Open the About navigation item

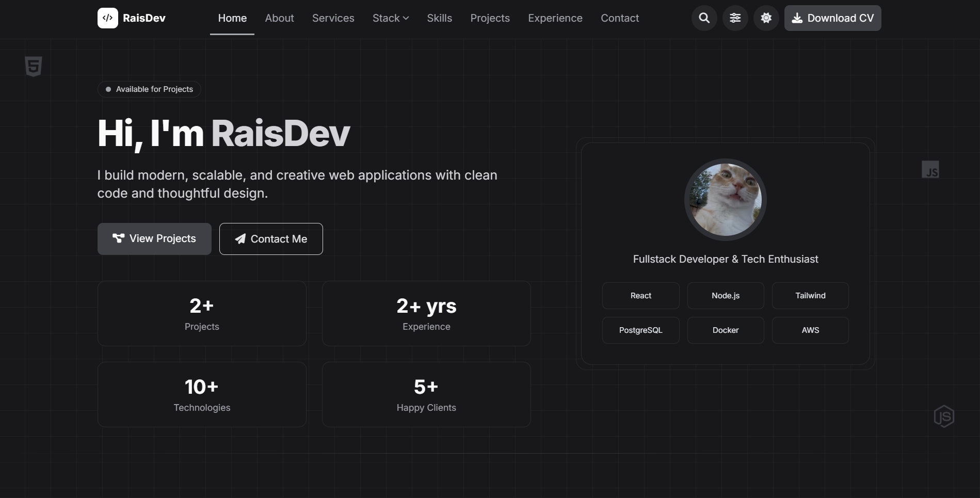click(279, 18)
